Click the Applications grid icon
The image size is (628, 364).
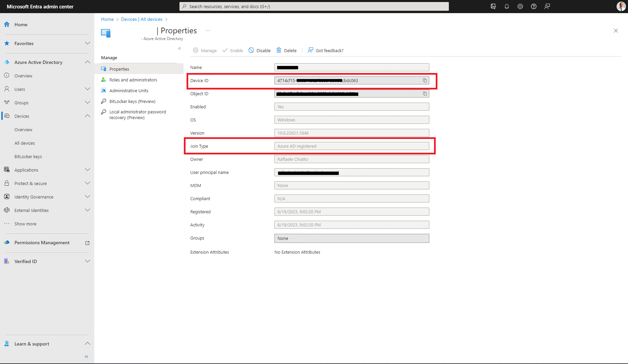(7, 170)
